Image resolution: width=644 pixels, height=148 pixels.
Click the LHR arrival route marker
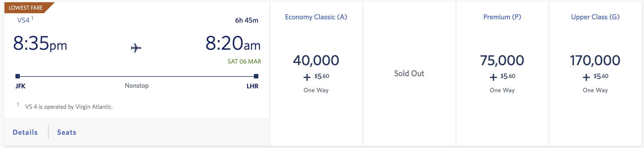coord(256,76)
